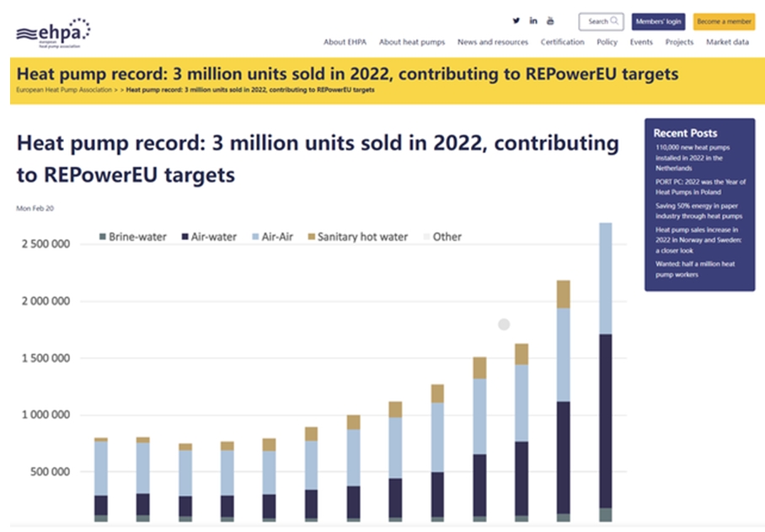Focus the Search input field
This screenshot has height=532, width=765.
601,21
